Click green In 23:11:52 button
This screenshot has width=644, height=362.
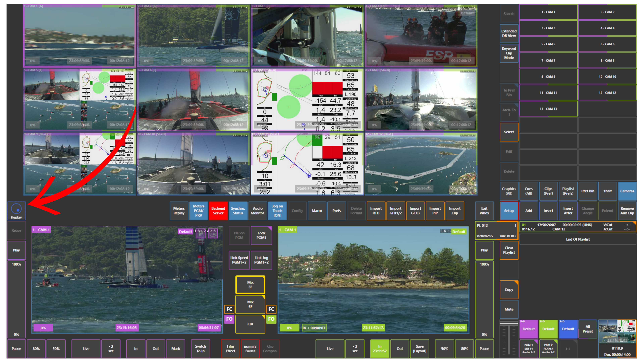click(380, 349)
